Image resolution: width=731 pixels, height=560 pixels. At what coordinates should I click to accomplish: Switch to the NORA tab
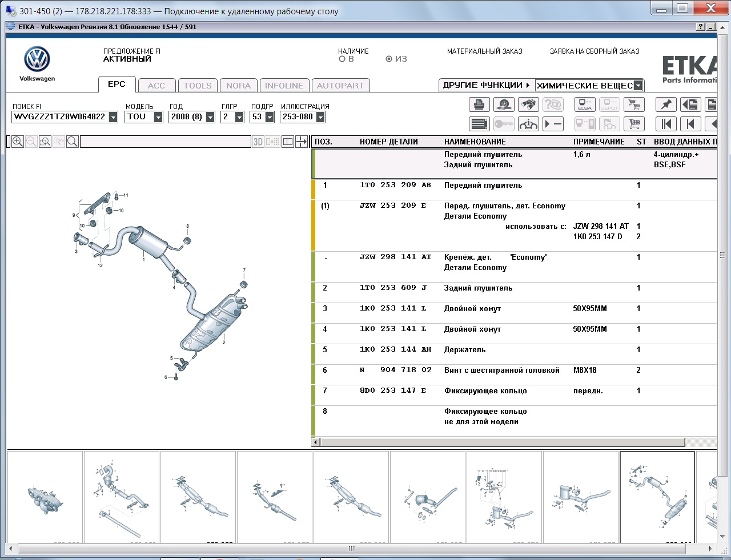[x=238, y=86]
